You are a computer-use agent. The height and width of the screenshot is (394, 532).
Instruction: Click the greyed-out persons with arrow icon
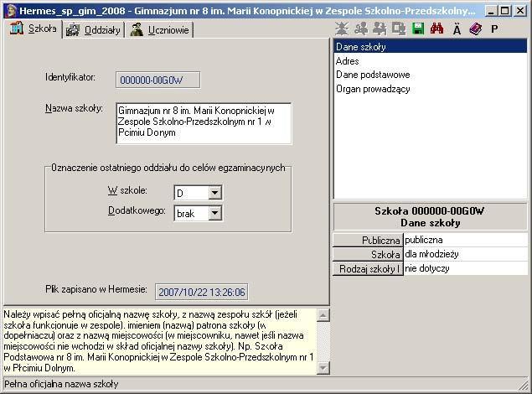(380, 29)
